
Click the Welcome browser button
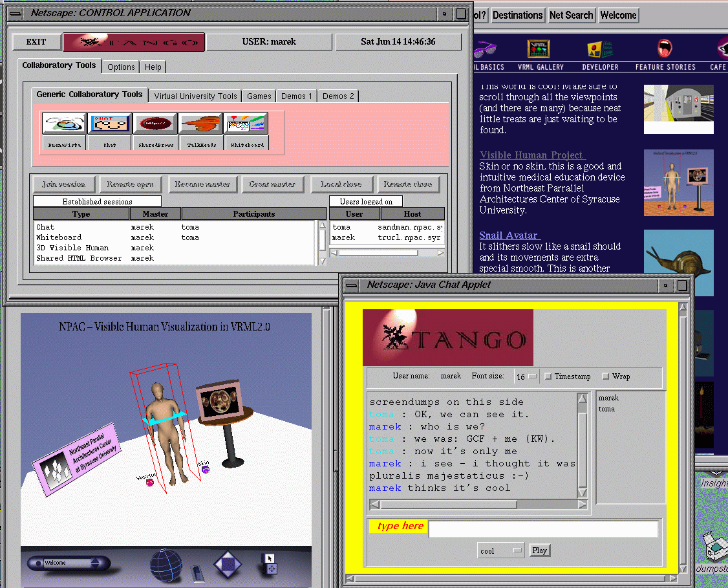tap(618, 16)
